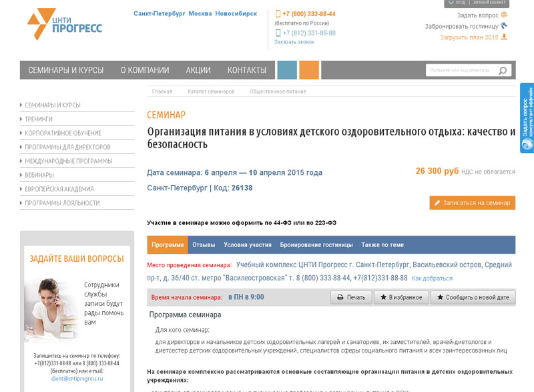This screenshot has width=534, height=392.
Task: Click Забронировать гостиницу link
Action: click(x=461, y=26)
